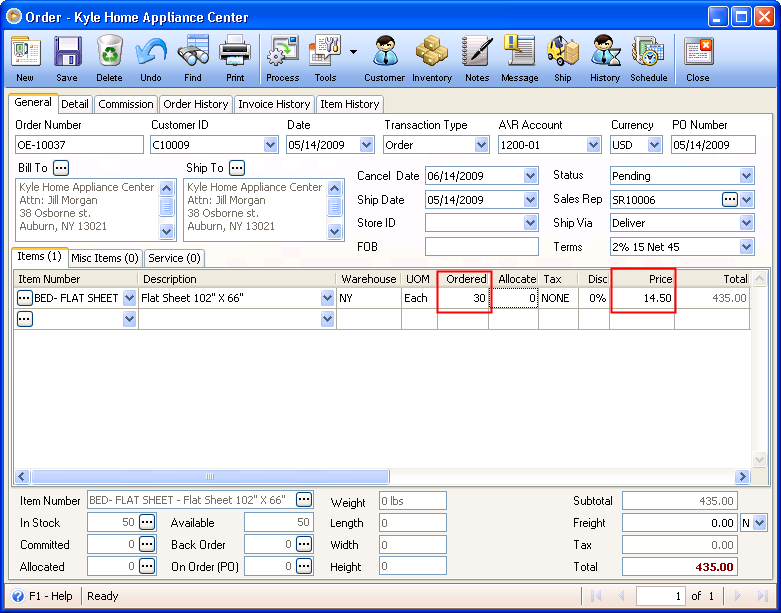Click the PO Number input field
781x613 pixels.
(713, 145)
